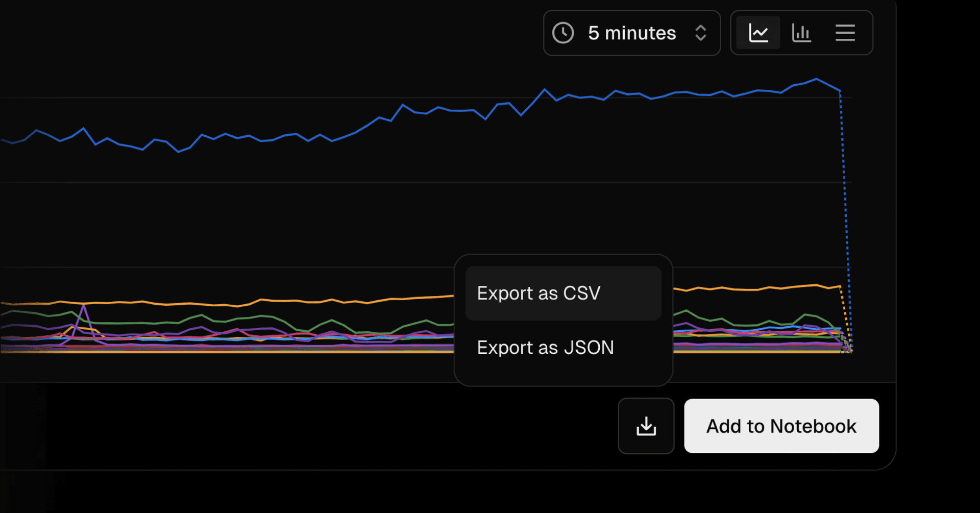Click the highest peak of blue line
Image resolution: width=980 pixels, height=513 pixels.
coord(816,79)
